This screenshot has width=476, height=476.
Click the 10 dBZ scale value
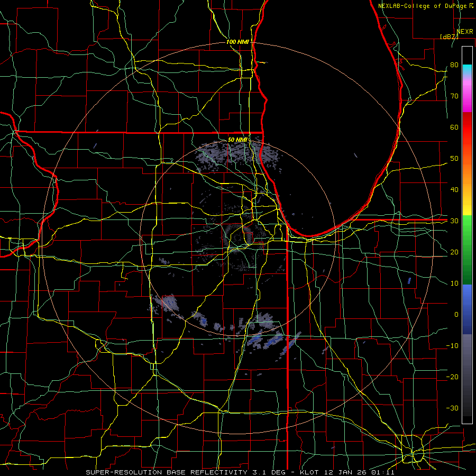tap(454, 283)
